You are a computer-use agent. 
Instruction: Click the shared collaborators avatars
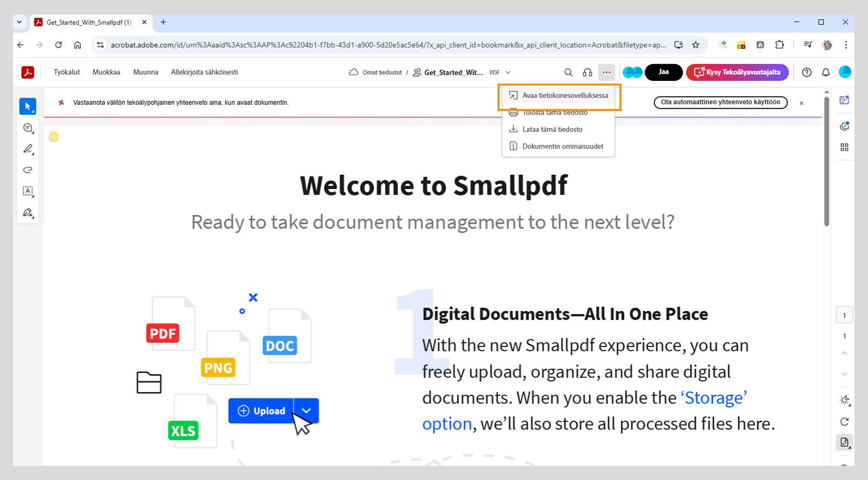[633, 72]
